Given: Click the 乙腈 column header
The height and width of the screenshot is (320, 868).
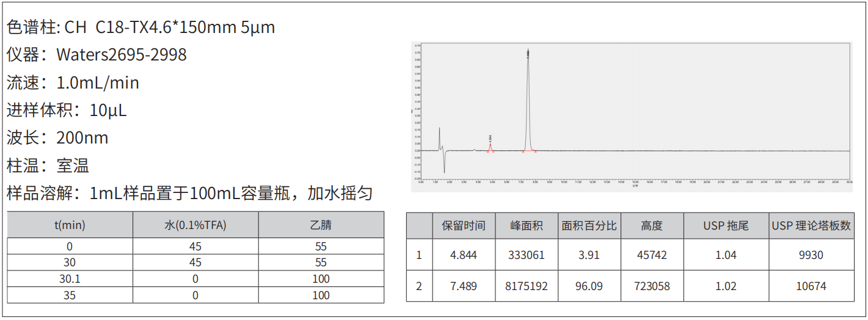Looking at the screenshot, I should 321,225.
